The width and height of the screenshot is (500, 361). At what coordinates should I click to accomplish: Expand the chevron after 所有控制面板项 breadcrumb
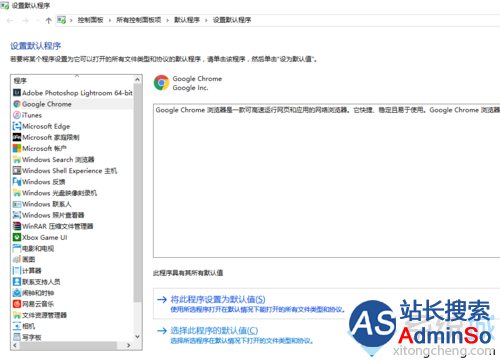coord(167,20)
